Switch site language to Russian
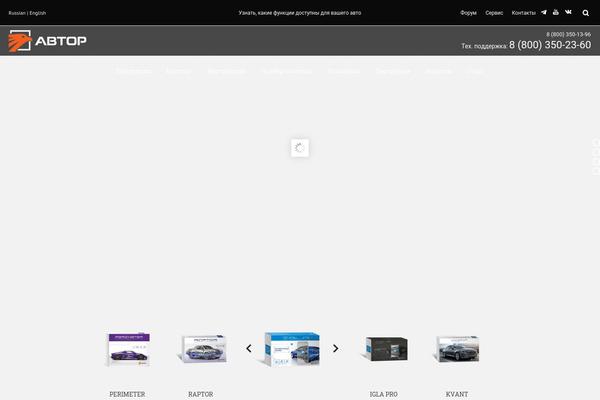600x400 pixels. click(x=17, y=13)
